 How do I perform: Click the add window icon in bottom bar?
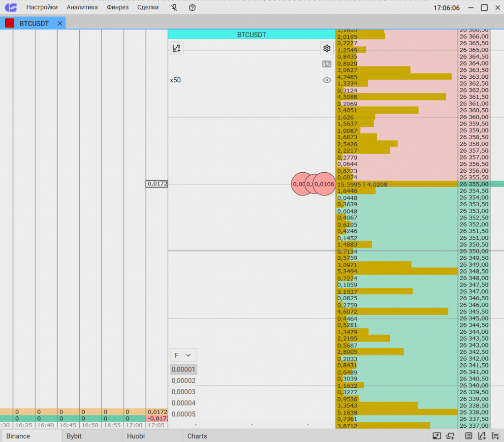[450, 436]
